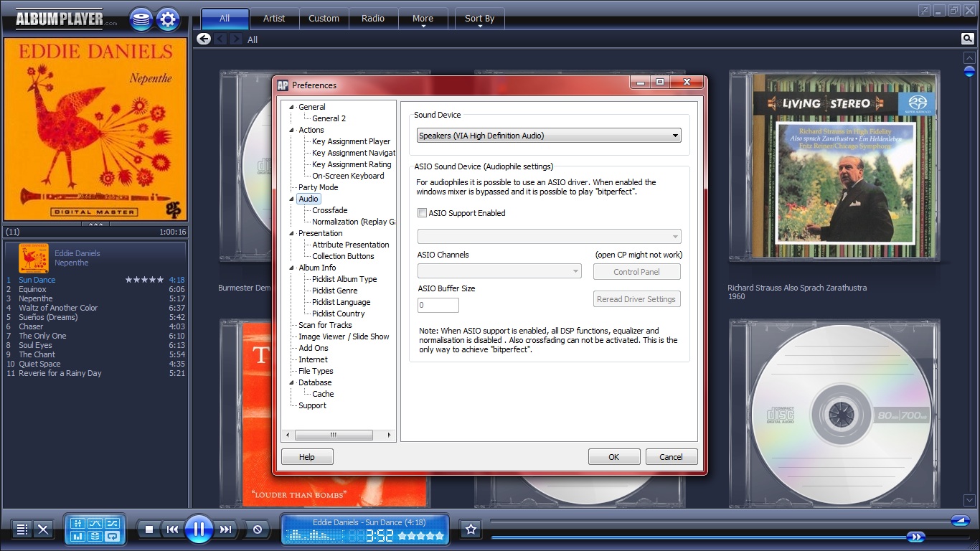This screenshot has height=551, width=980.
Task: Click the ASIO Buffer Size field
Action: click(438, 305)
